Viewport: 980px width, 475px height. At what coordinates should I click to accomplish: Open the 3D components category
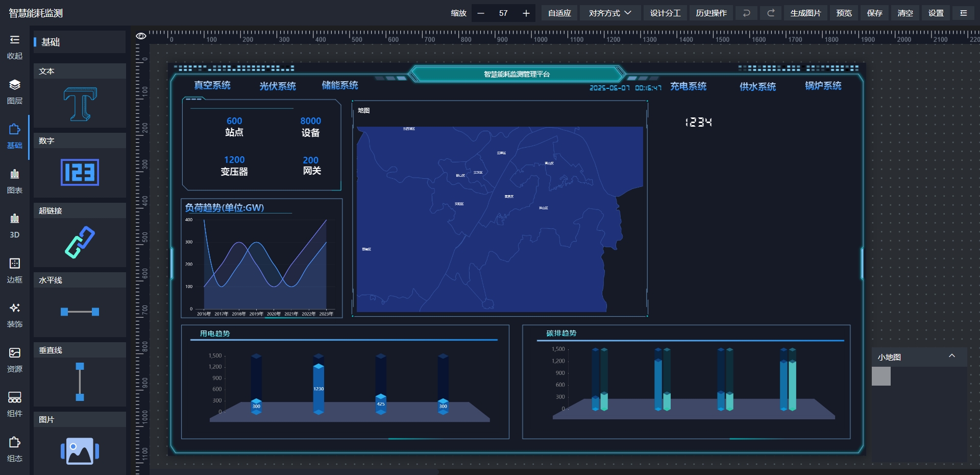tap(15, 225)
